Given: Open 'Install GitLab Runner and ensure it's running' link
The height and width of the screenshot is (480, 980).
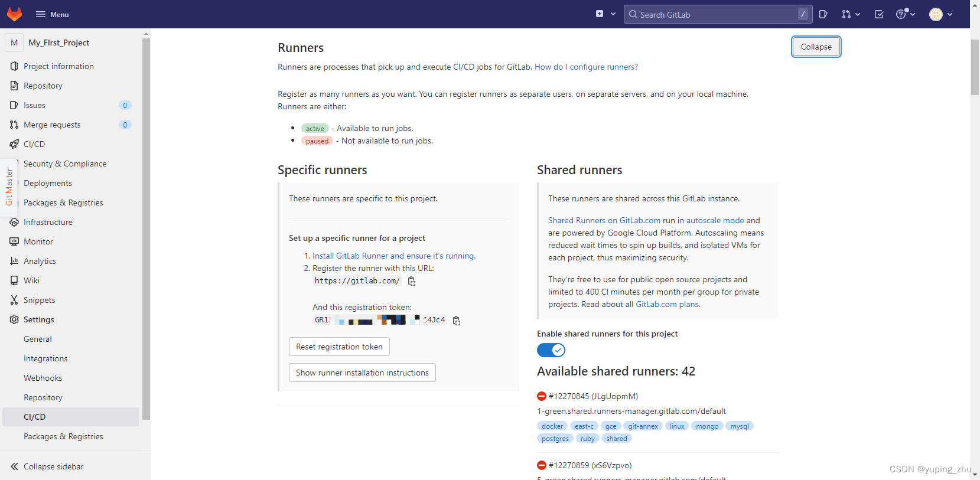Looking at the screenshot, I should click(x=394, y=256).
